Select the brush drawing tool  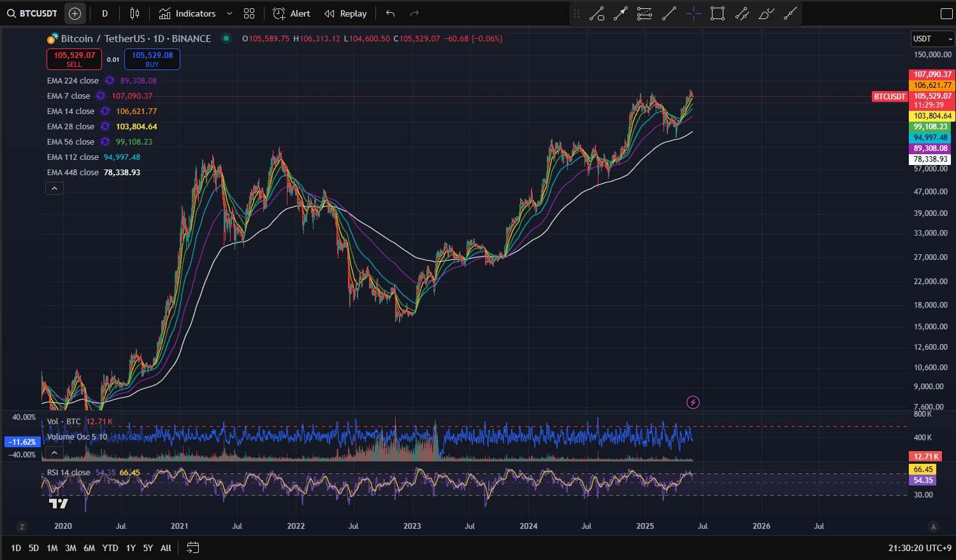(766, 13)
